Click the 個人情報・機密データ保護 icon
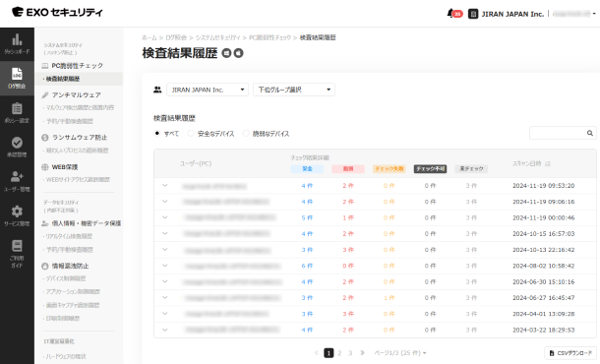Image resolution: width=600 pixels, height=364 pixels. [x=45, y=223]
